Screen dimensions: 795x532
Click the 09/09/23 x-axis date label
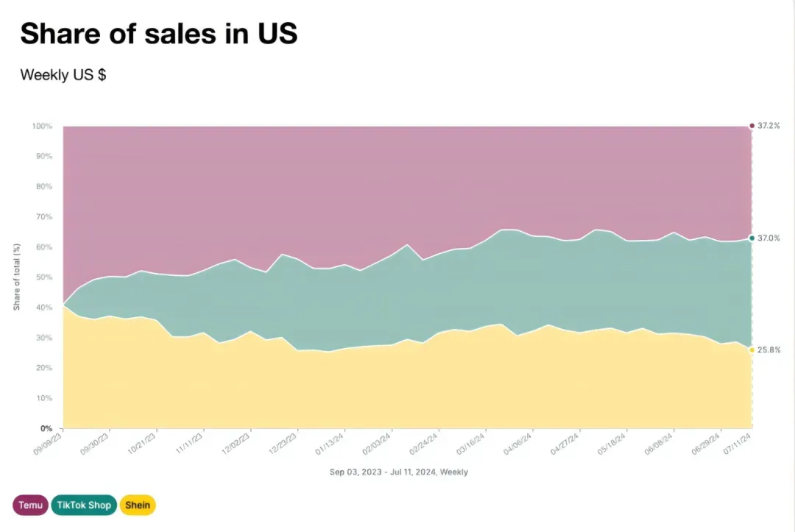[47, 443]
